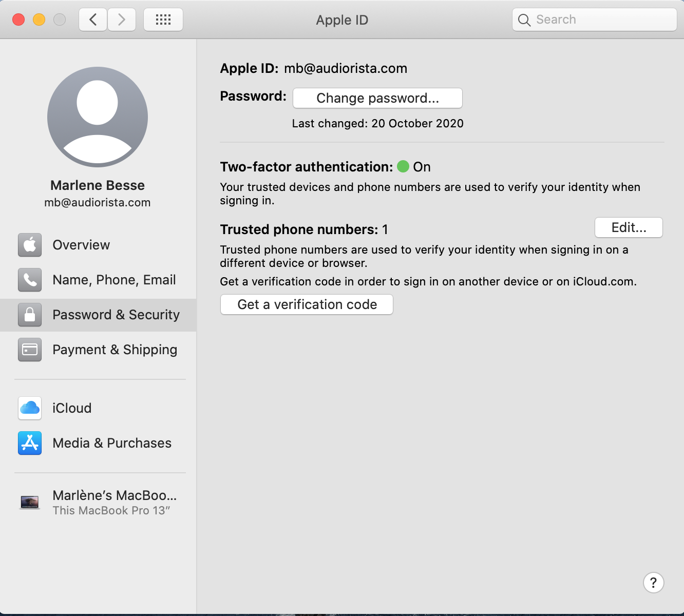Click Get a verification code button
684x616 pixels.
tap(307, 304)
